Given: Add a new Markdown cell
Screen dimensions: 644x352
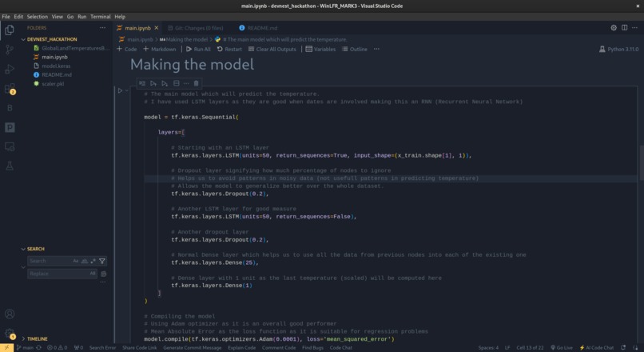Looking at the screenshot, I should coord(159,49).
